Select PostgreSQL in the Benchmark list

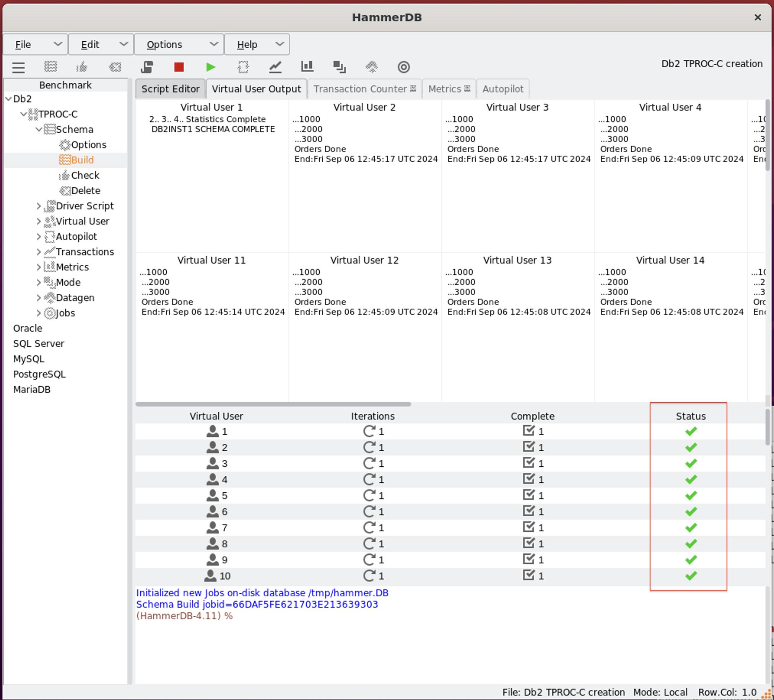coord(39,374)
